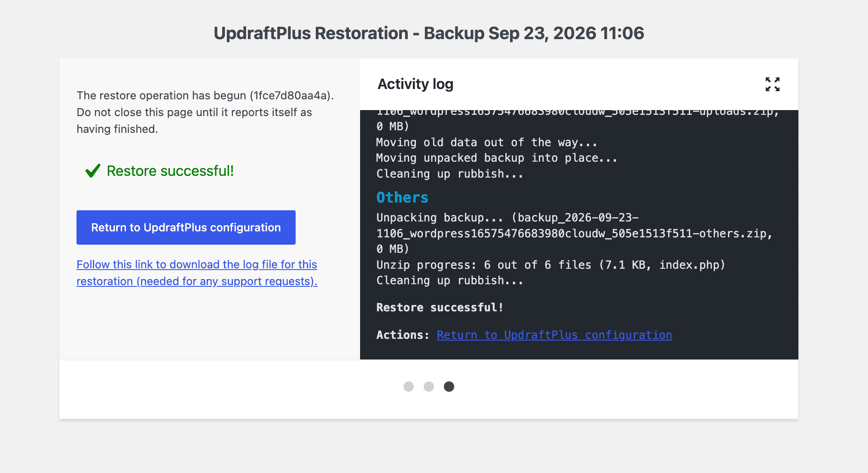The image size is (868, 473).
Task: Click the restore operation has begun text
Action: tap(205, 112)
